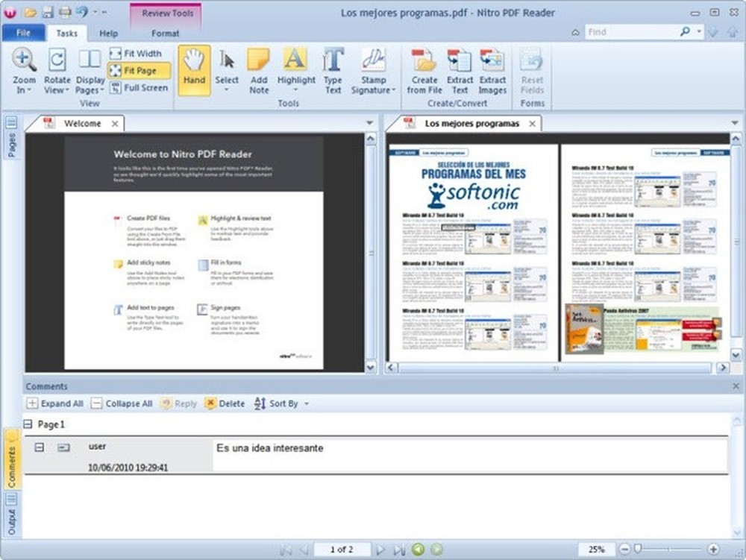Select the Hand tool
746x560 pixels.
tap(194, 71)
